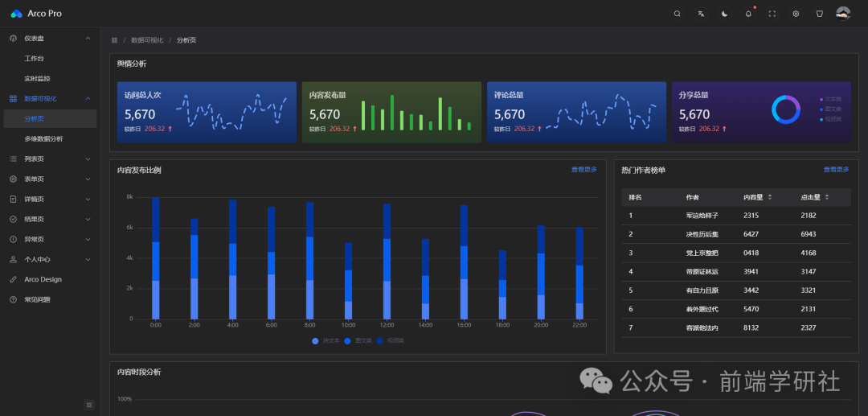This screenshot has height=416, width=868.
Task: Click 分析页 in the breadcrumb
Action: tap(186, 40)
